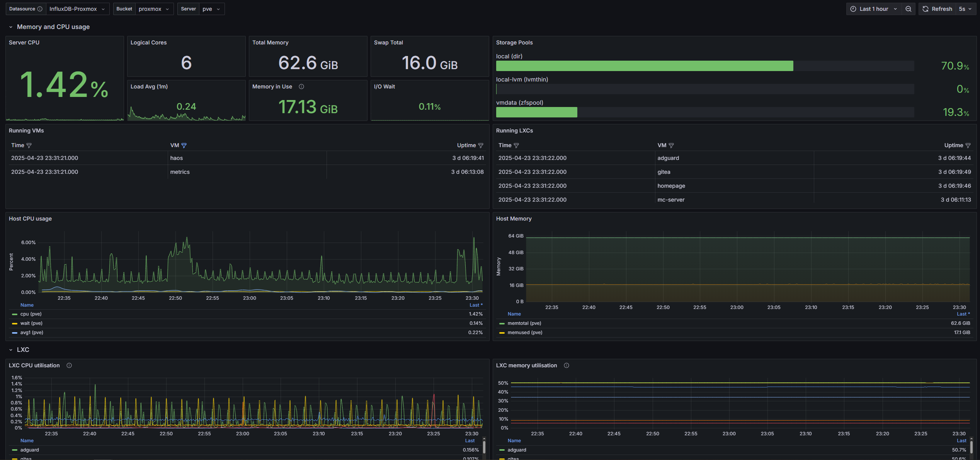
Task: Open the Running LXCs Uptime column filter
Action: (x=968, y=146)
